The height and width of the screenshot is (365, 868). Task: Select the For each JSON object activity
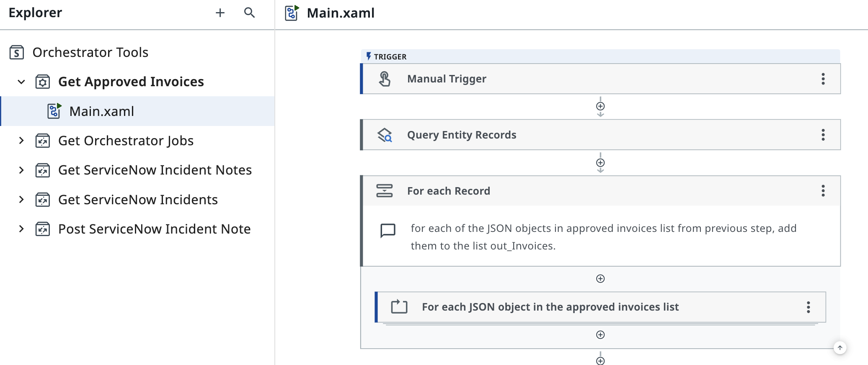(x=600, y=307)
